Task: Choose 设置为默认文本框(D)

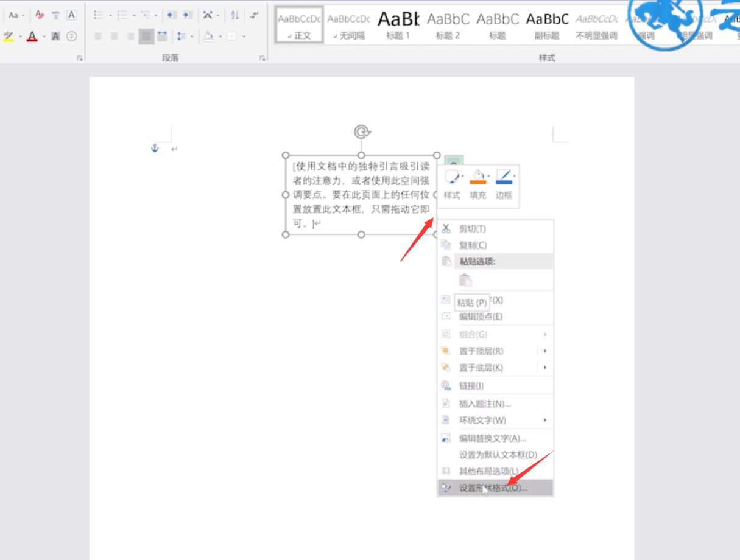Action: pyautogui.click(x=495, y=455)
